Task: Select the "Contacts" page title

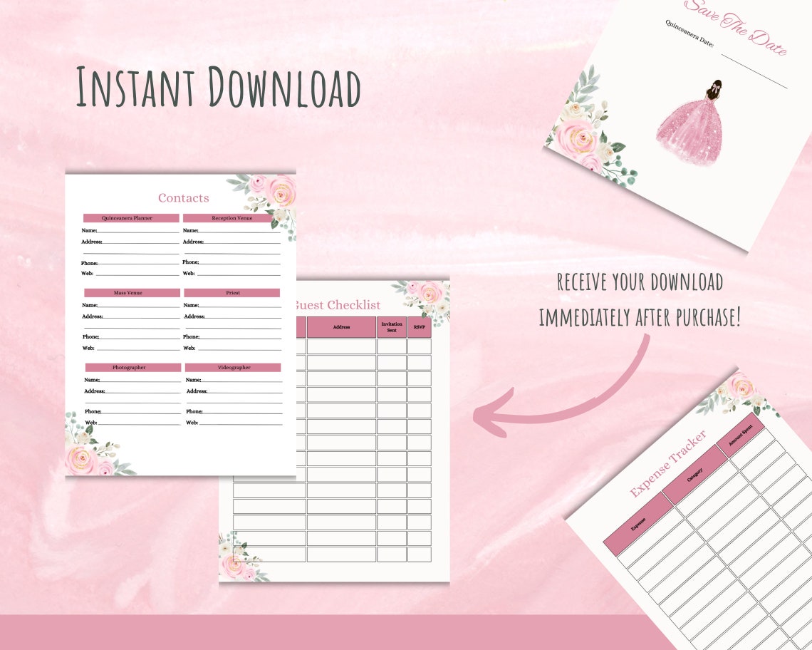Action: [x=183, y=198]
